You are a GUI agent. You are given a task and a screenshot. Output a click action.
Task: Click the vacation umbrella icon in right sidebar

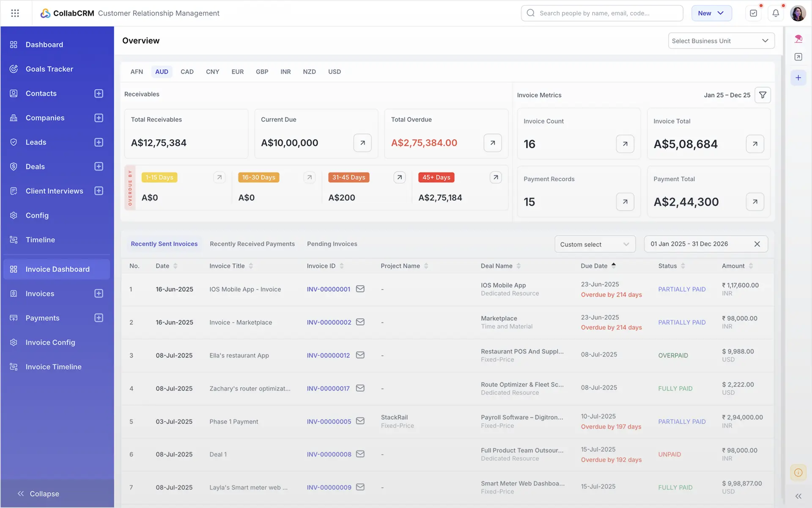click(x=798, y=39)
